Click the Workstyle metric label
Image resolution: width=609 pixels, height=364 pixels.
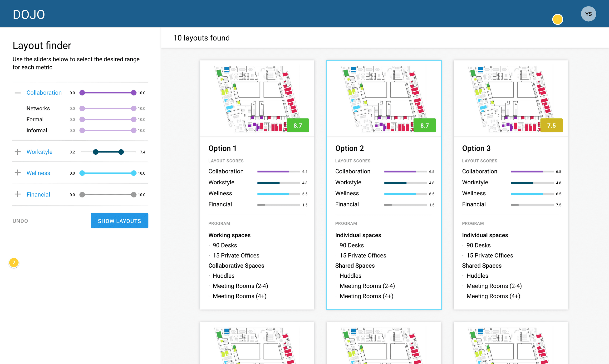click(39, 152)
